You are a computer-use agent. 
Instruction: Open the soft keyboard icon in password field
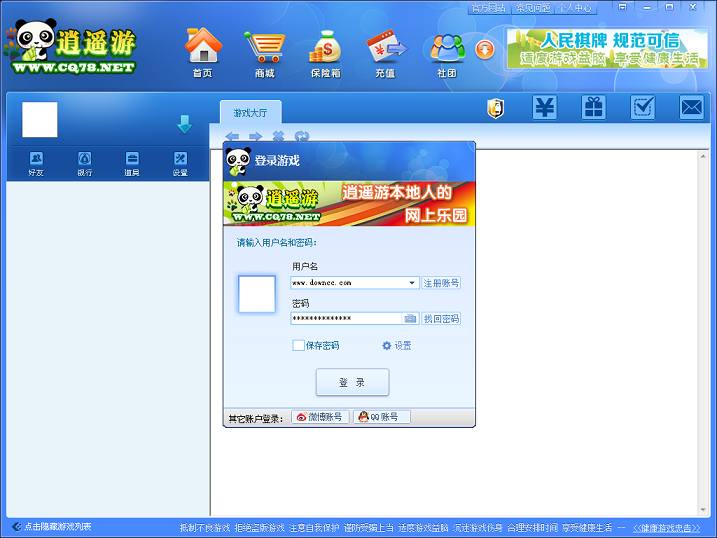(x=410, y=318)
